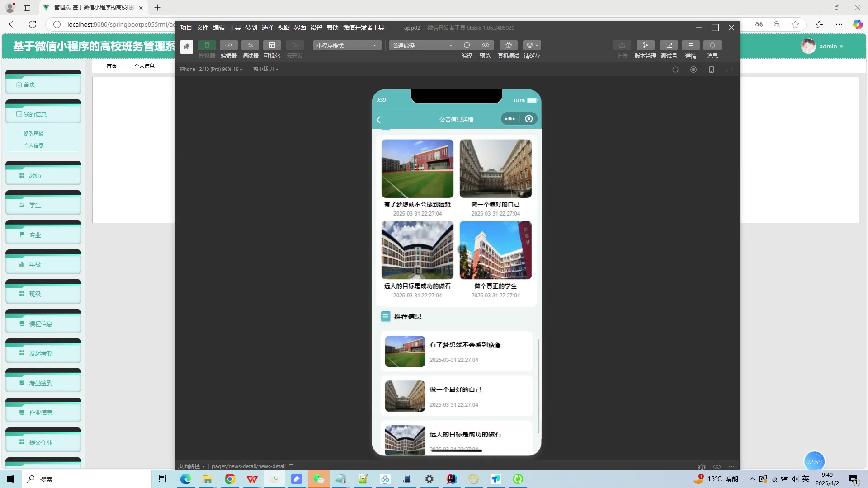
Task: Click the Preview eye icon
Action: tap(485, 45)
